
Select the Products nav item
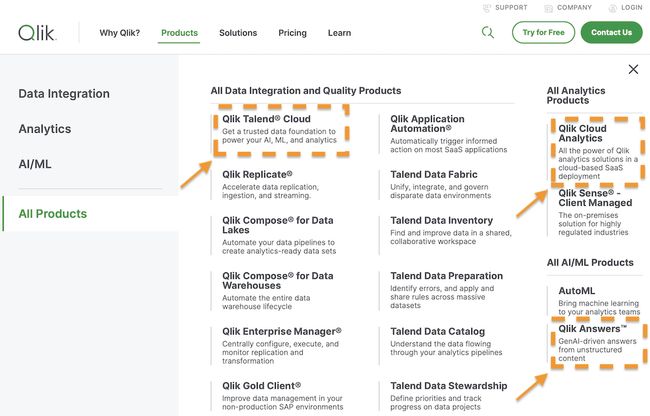pyautogui.click(x=179, y=33)
